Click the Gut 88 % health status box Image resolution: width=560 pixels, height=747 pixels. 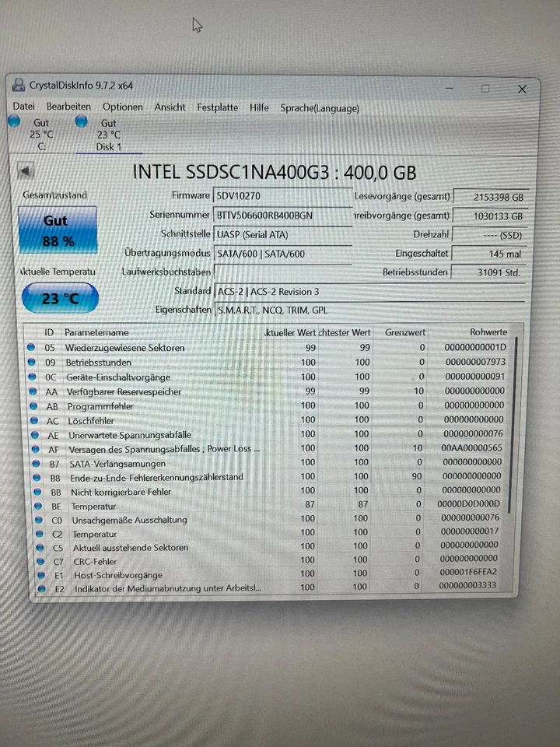point(58,230)
